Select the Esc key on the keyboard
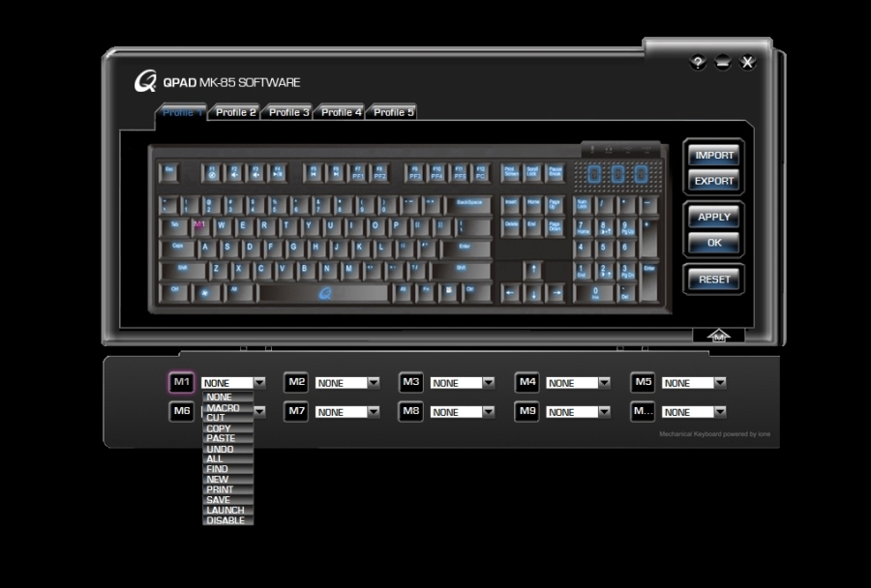 click(168, 173)
